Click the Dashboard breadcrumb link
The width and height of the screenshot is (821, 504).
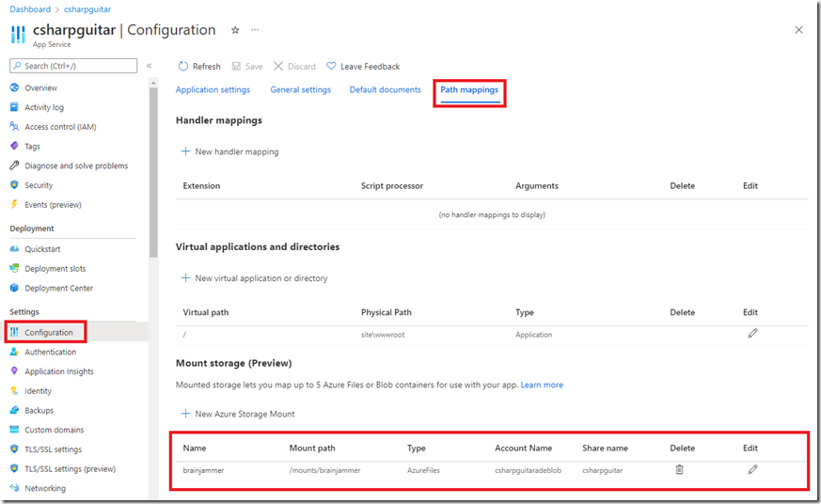pos(30,9)
